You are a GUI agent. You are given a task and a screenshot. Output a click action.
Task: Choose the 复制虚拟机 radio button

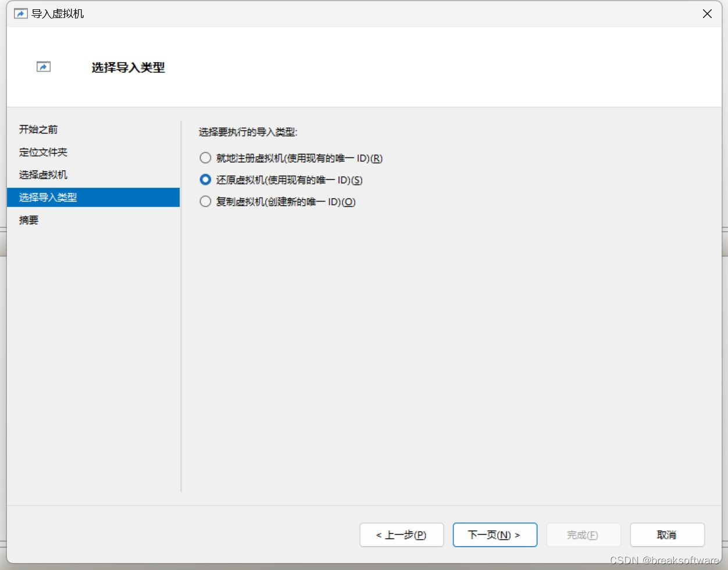coord(205,202)
